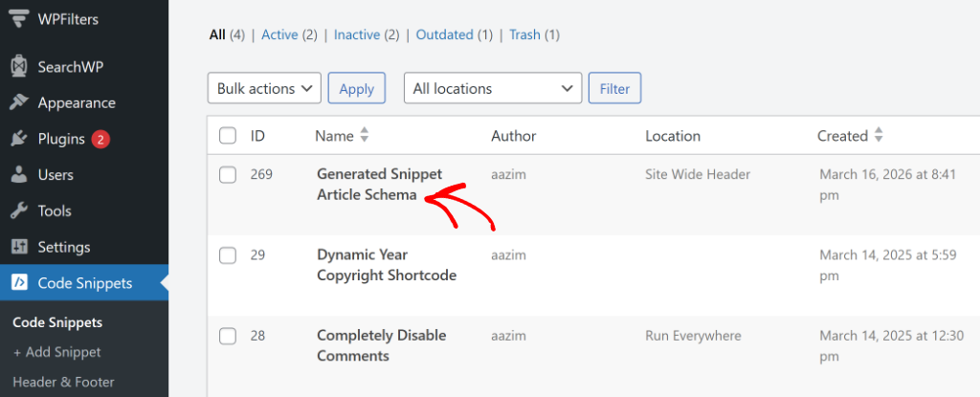Viewport: 980px width, 397px height.
Task: Click ID value 29
Action: point(257,255)
